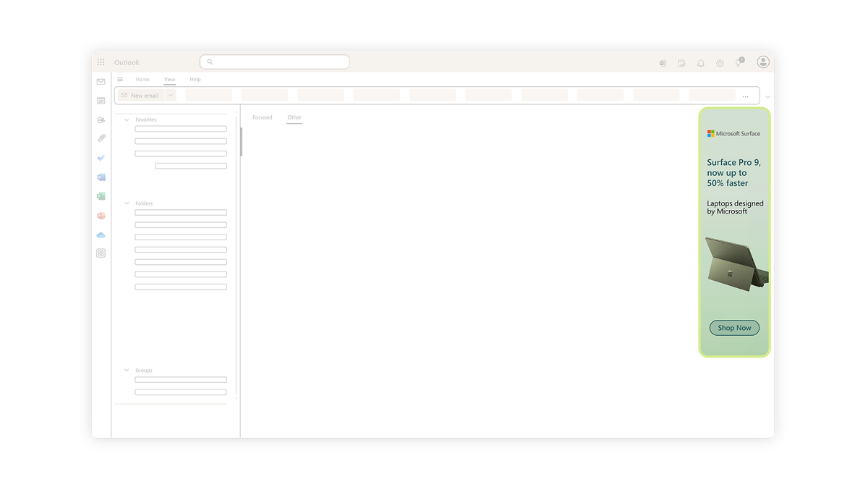
Task: Open the Mail section from the sidebar
Action: click(x=101, y=82)
